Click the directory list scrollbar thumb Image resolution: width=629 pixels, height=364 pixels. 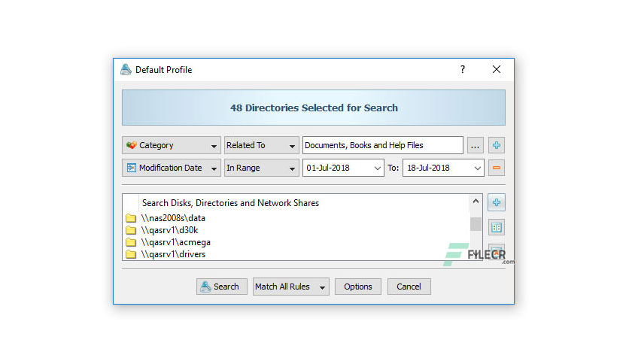476,224
